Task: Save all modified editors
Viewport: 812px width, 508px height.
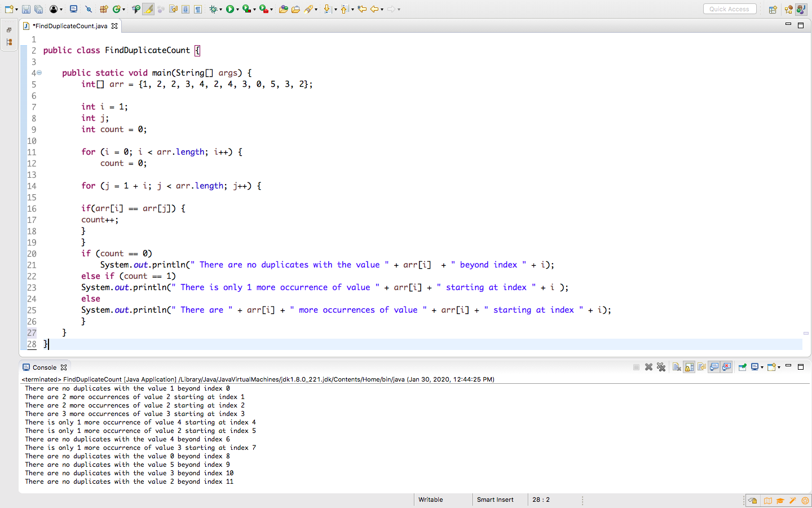Action: pos(37,8)
